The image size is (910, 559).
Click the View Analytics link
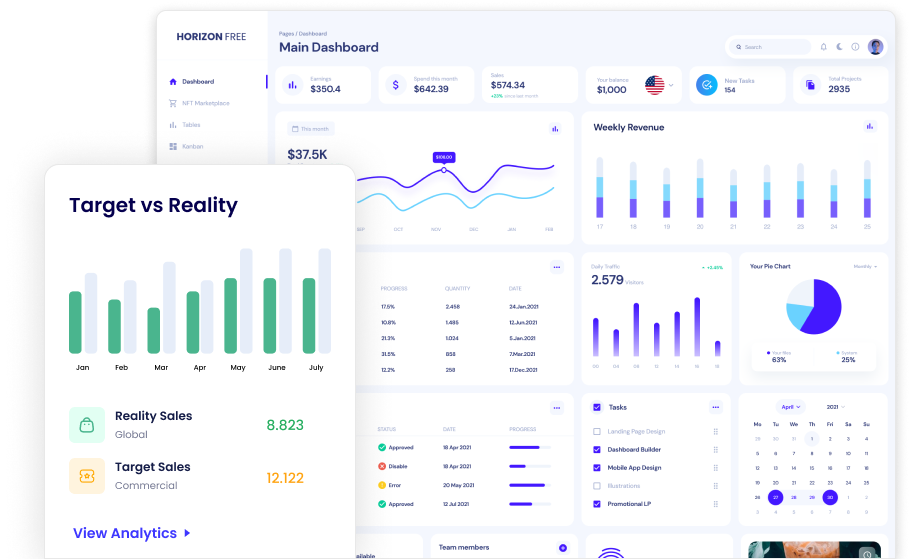click(x=132, y=533)
